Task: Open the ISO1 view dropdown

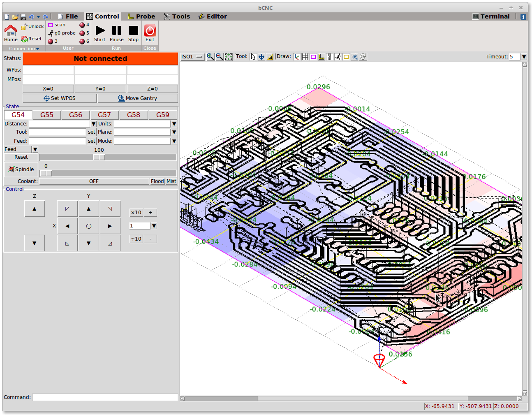Action: pyautogui.click(x=192, y=57)
